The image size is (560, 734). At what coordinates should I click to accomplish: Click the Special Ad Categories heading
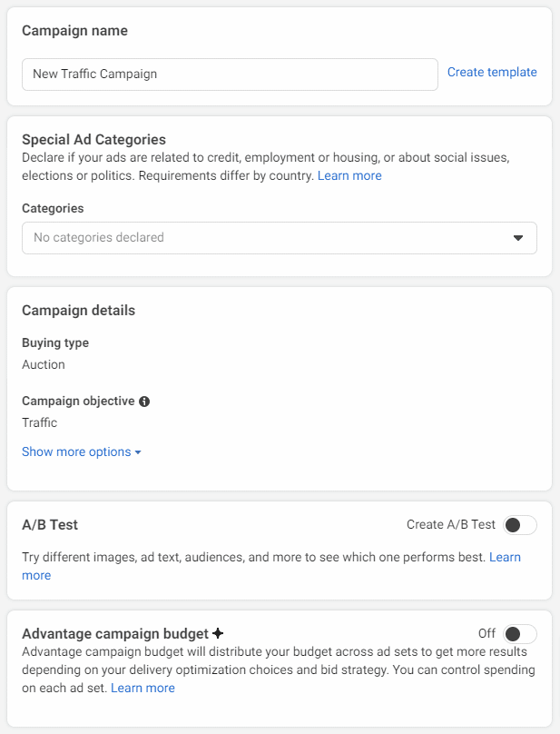(x=94, y=140)
